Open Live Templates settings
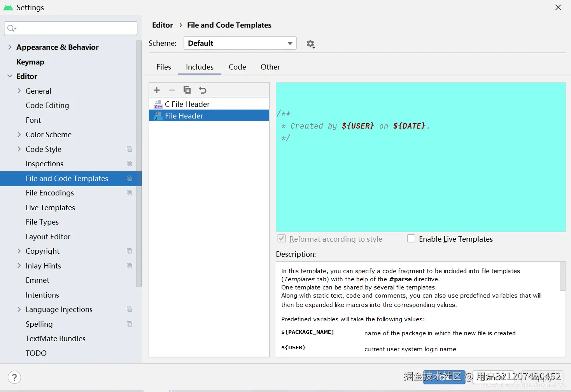This screenshot has width=571, height=392. coord(50,207)
